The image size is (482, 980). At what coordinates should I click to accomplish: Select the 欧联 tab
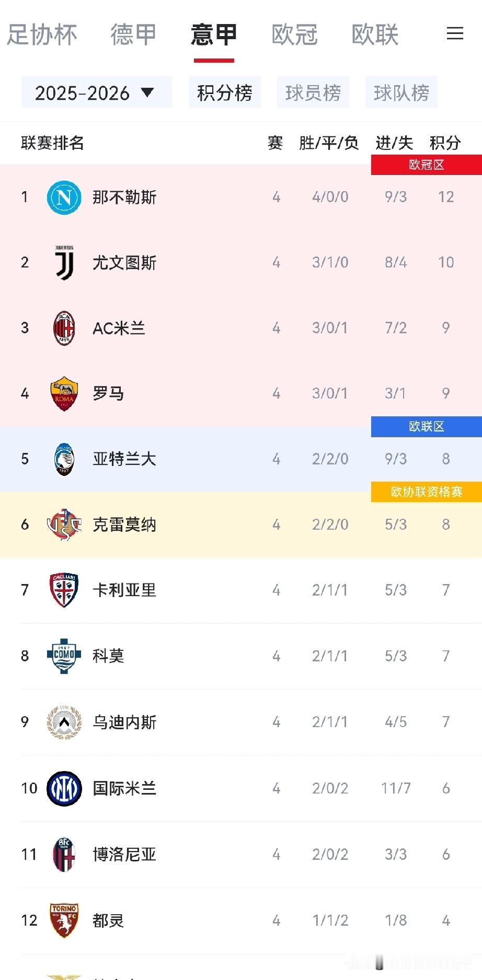(x=375, y=34)
